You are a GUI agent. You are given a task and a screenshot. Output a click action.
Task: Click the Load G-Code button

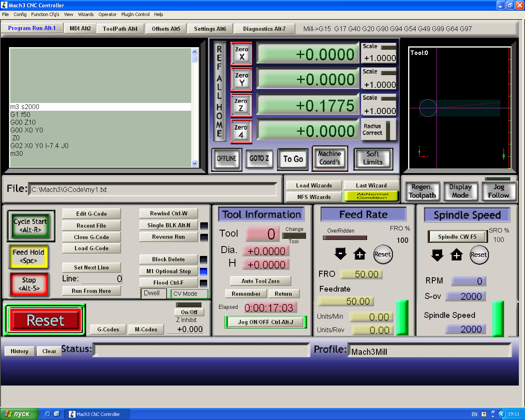tap(91, 248)
